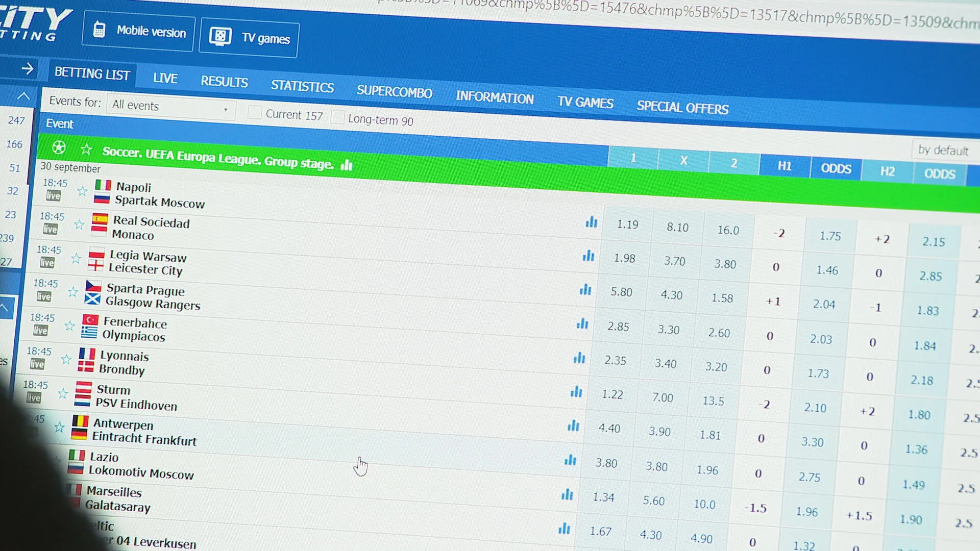Open the RESULTS tab
Screen dimensions: 980x551
pyautogui.click(x=224, y=82)
